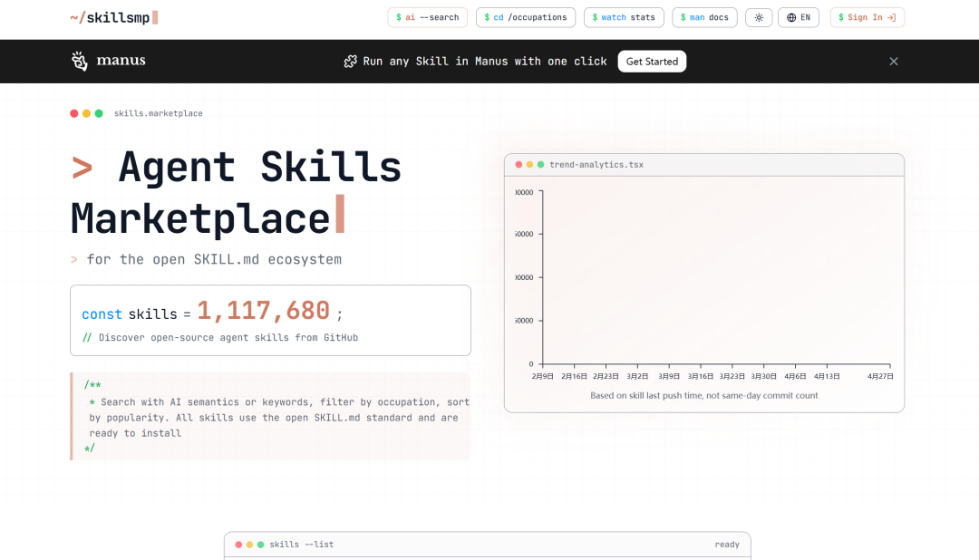Open man docs navigation link
The height and width of the screenshot is (560, 979).
[704, 17]
